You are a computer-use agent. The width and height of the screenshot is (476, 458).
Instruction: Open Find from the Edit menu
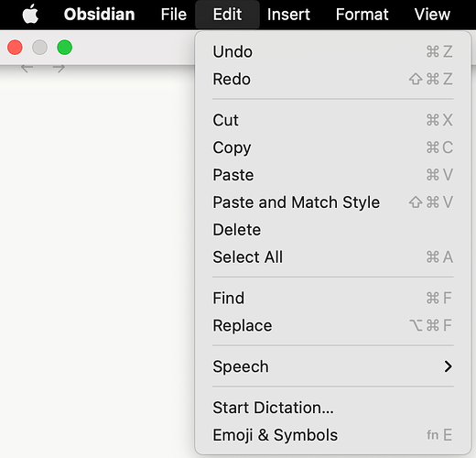click(x=332, y=298)
